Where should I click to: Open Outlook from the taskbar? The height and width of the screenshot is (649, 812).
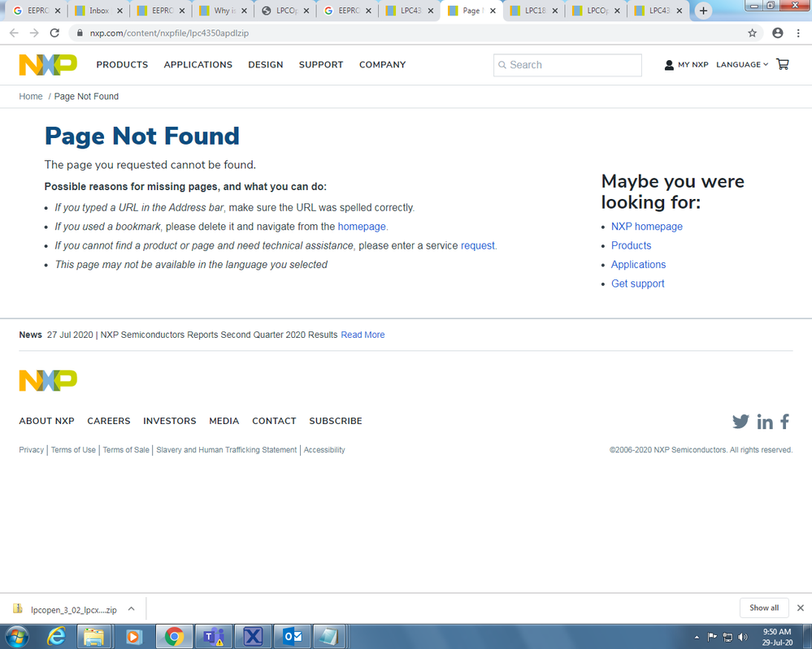293,637
